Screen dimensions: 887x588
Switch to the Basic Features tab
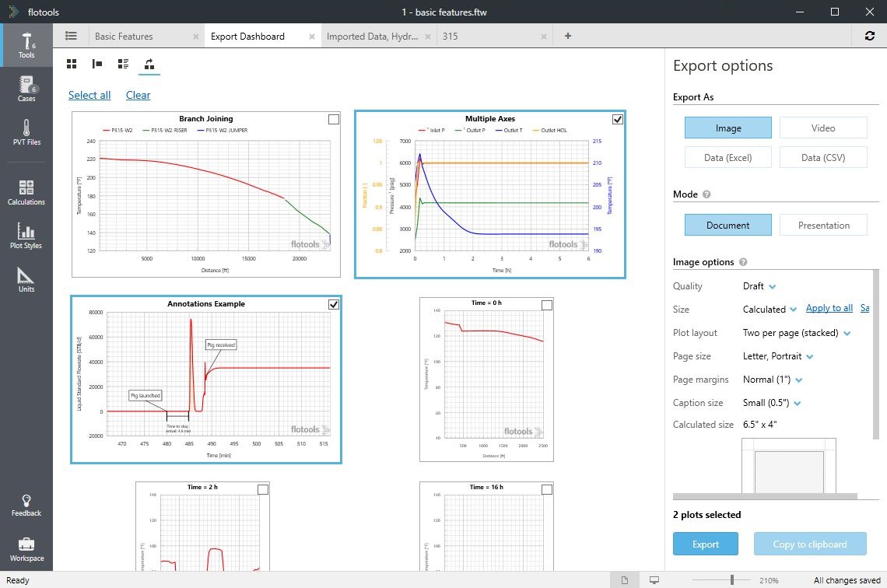(124, 36)
